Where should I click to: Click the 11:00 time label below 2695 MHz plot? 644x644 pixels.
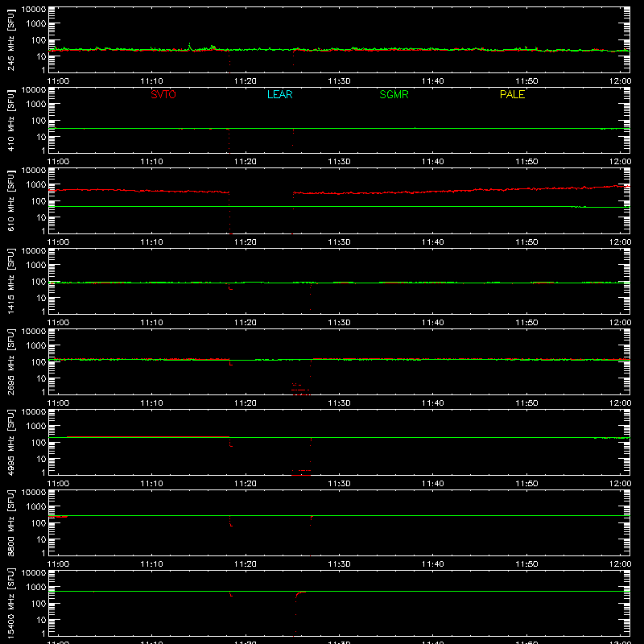coord(58,403)
